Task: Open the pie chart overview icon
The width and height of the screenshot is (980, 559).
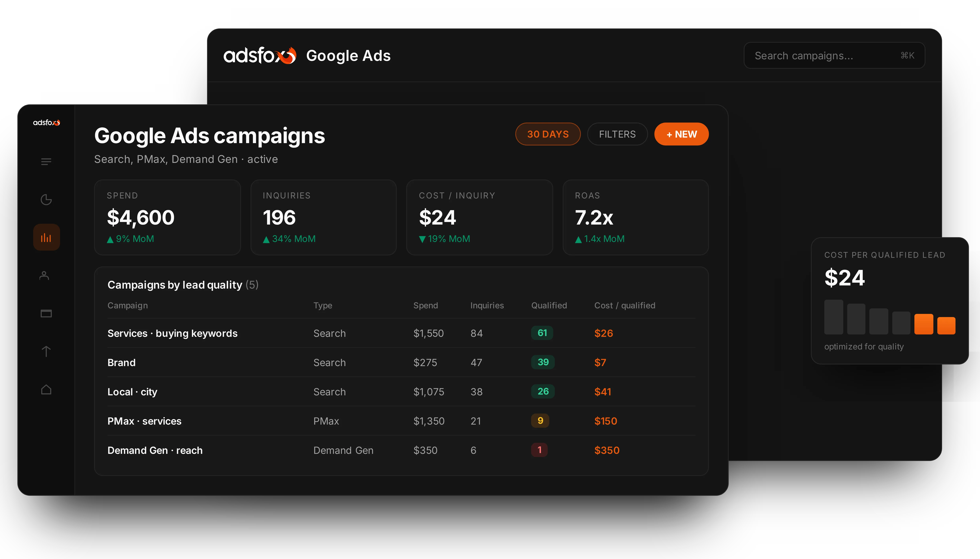Action: point(46,200)
